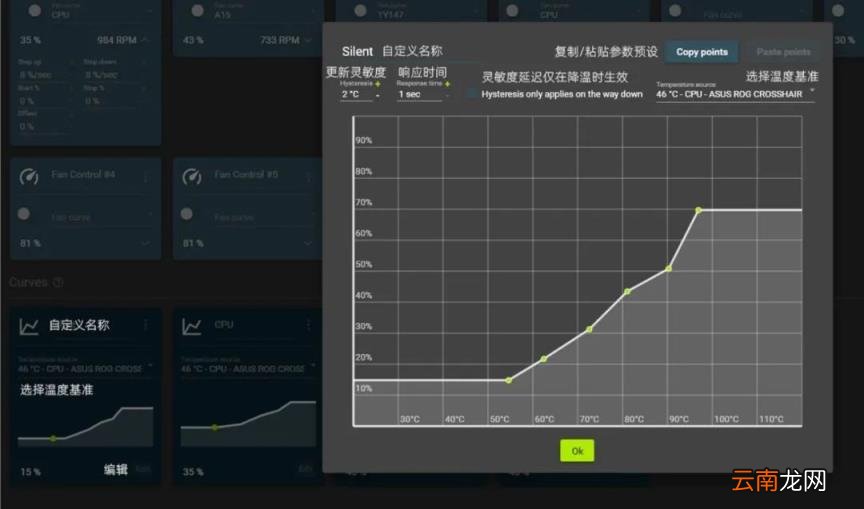The width and height of the screenshot is (864, 509).
Task: Click Edit on the 15 % curve card
Action: (142, 469)
